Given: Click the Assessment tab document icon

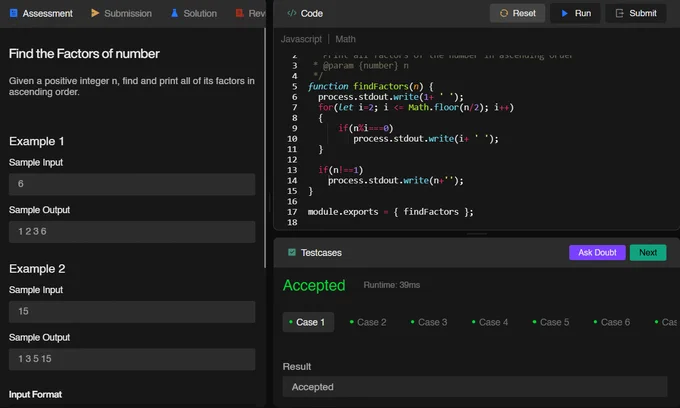Looking at the screenshot, I should (14, 13).
